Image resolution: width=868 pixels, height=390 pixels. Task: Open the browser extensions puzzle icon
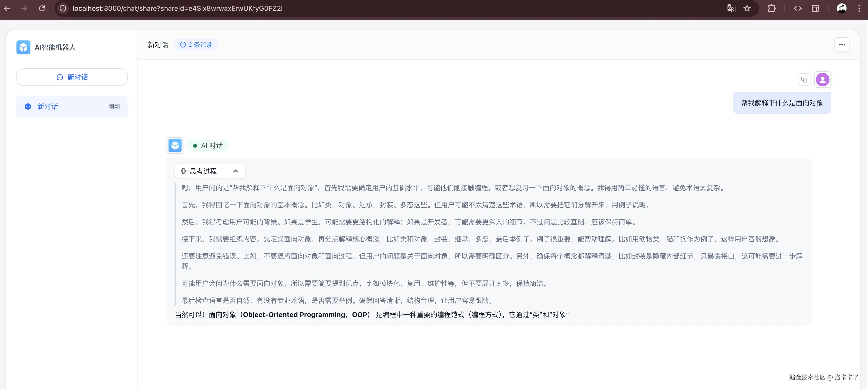coord(771,8)
